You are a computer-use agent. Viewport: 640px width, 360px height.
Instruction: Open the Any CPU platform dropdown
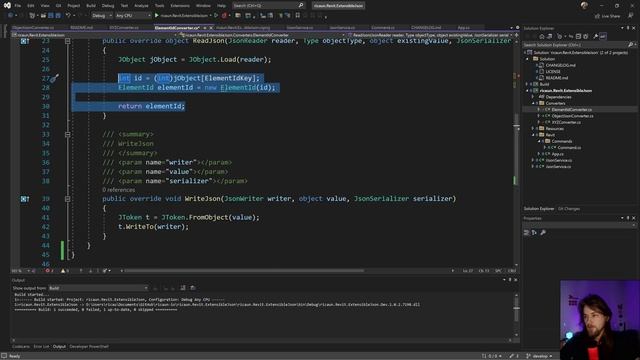tap(133, 16)
